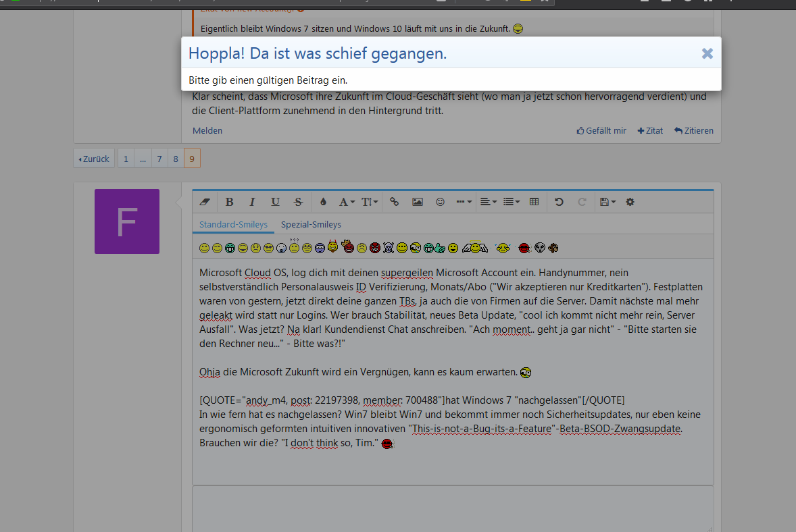796x532 pixels.
Task: Insert the surprised white-blue smiley
Action: point(281,248)
